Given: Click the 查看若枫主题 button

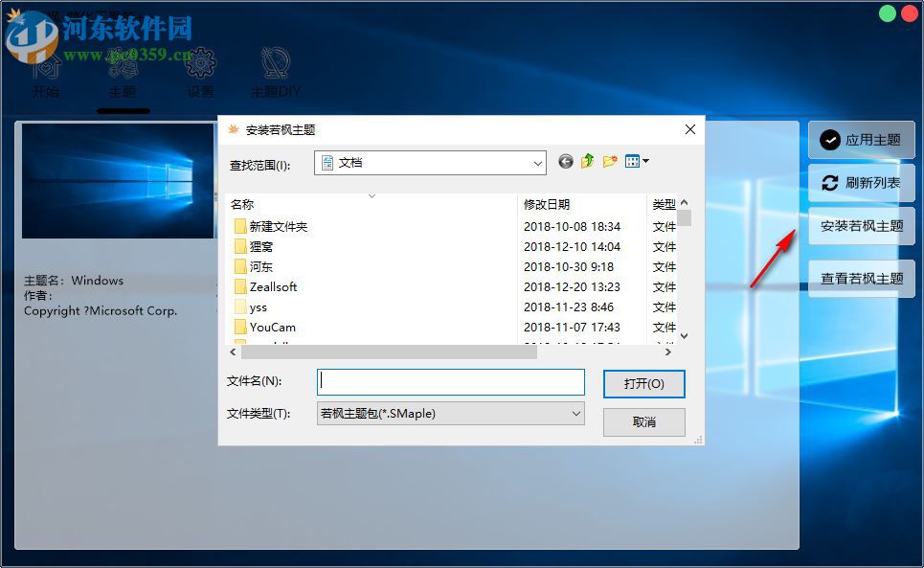Looking at the screenshot, I should 861,279.
